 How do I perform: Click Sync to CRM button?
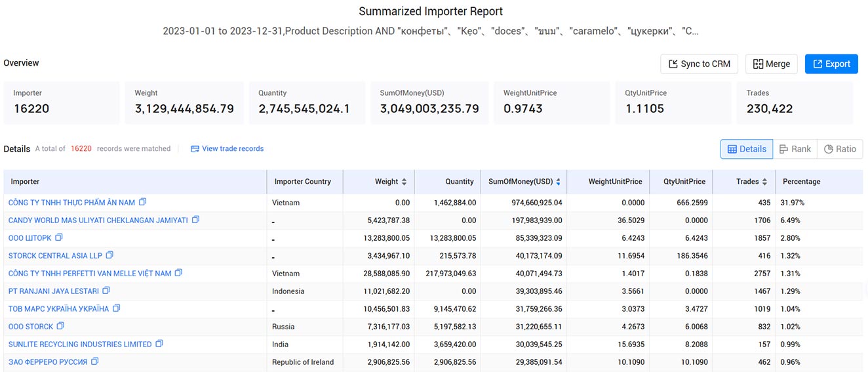699,64
